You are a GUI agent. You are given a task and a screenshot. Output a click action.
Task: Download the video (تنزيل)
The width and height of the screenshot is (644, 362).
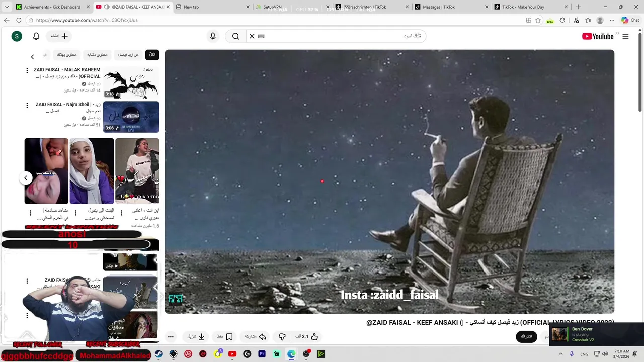(196, 337)
